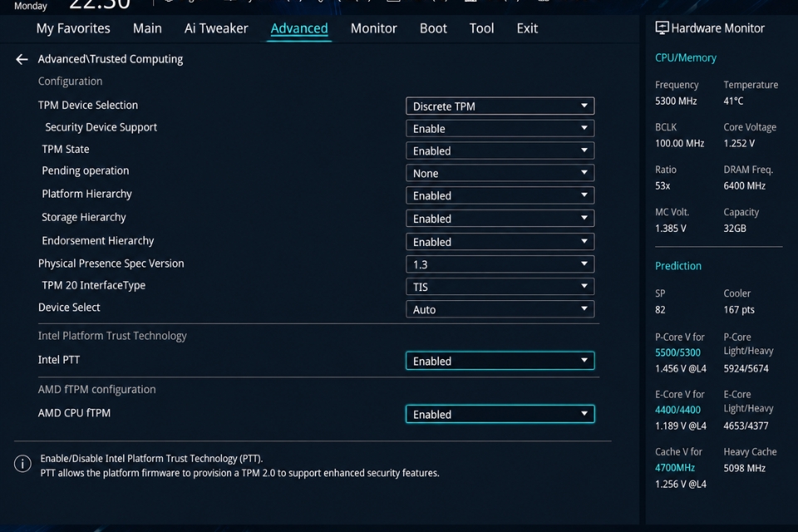Open the TPM Device Selection dropdown
The width and height of the screenshot is (798, 532).
coord(500,106)
